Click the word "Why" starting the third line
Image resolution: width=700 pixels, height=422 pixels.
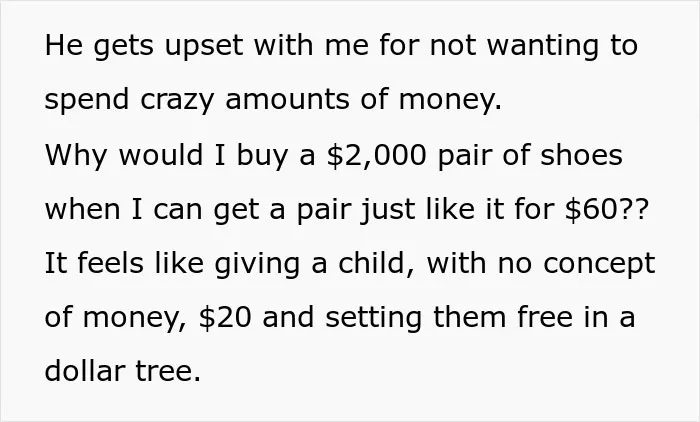[x=76, y=156]
